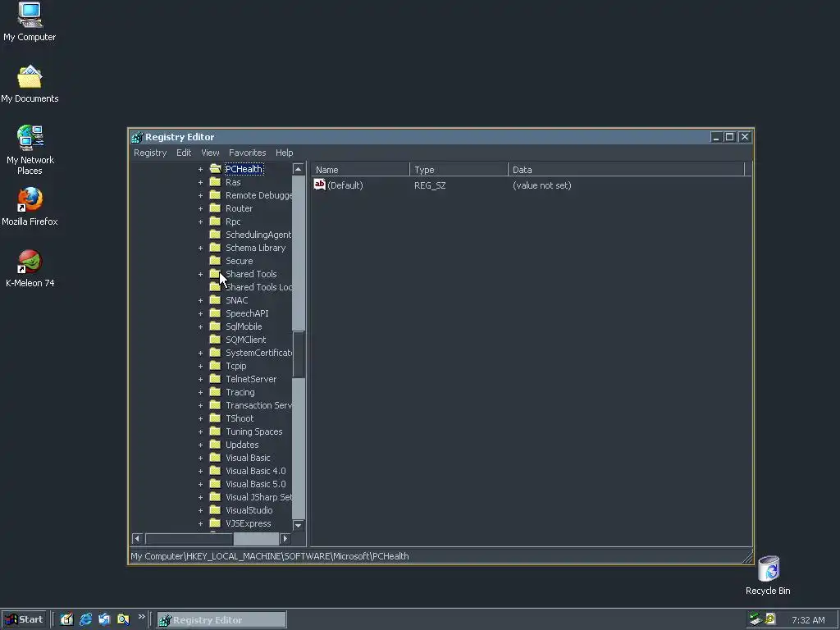
Task: Click the yellow tray icon beside the clock
Action: coord(770,619)
